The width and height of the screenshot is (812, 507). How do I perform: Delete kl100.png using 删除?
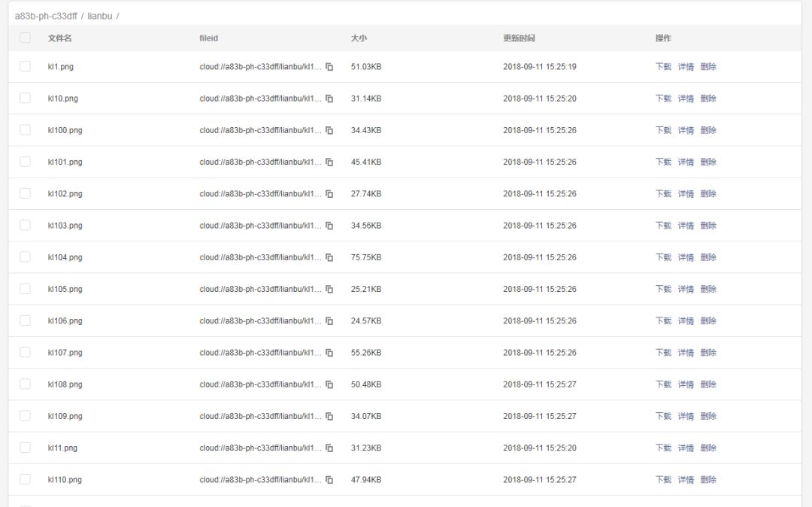(x=708, y=130)
